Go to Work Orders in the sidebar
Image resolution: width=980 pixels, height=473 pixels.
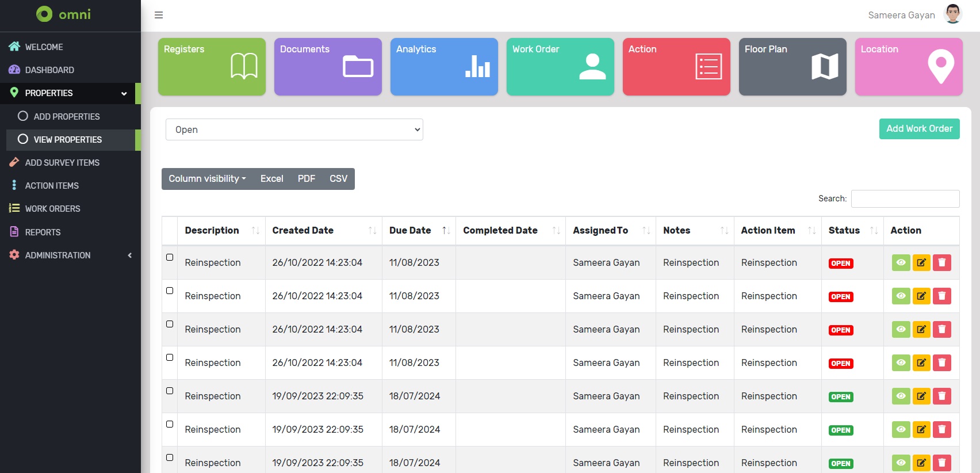[52, 209]
